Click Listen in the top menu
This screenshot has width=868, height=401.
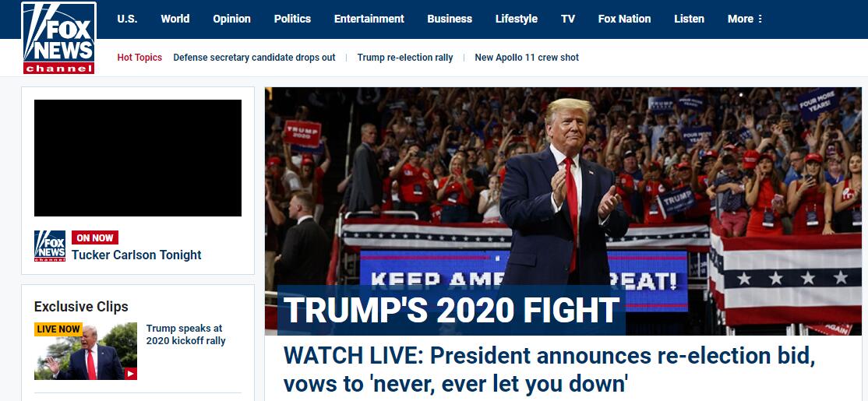point(690,19)
